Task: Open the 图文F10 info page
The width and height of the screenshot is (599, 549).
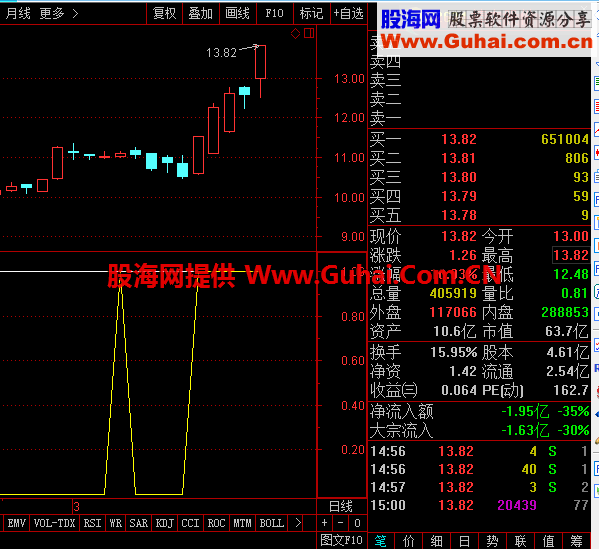Action: tap(341, 540)
